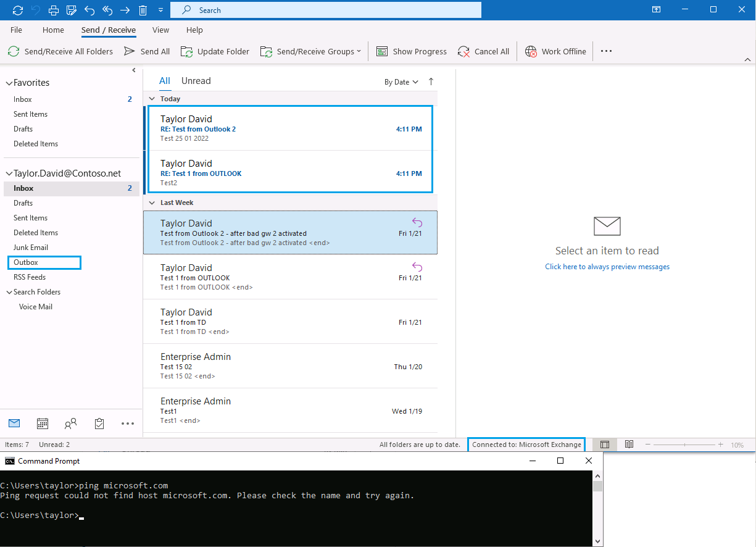Click the Delete trash icon in title bar
Screen dimensions: 756x547
(x=143, y=10)
